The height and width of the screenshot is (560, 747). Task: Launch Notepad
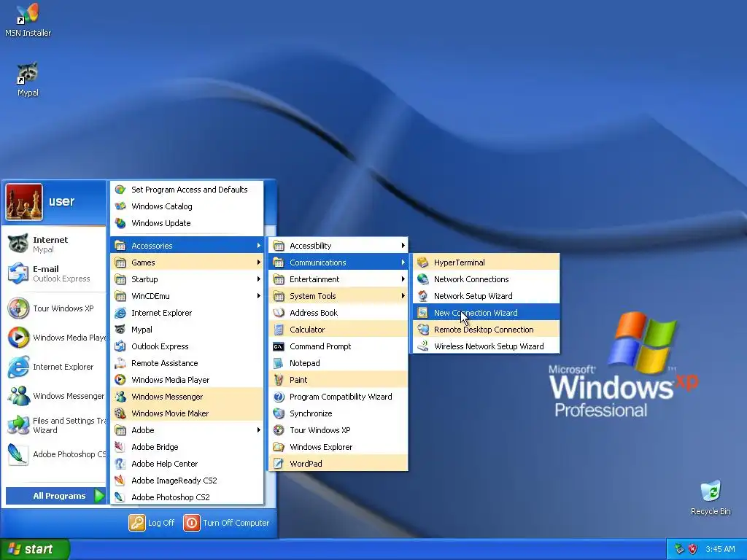pyautogui.click(x=338, y=363)
